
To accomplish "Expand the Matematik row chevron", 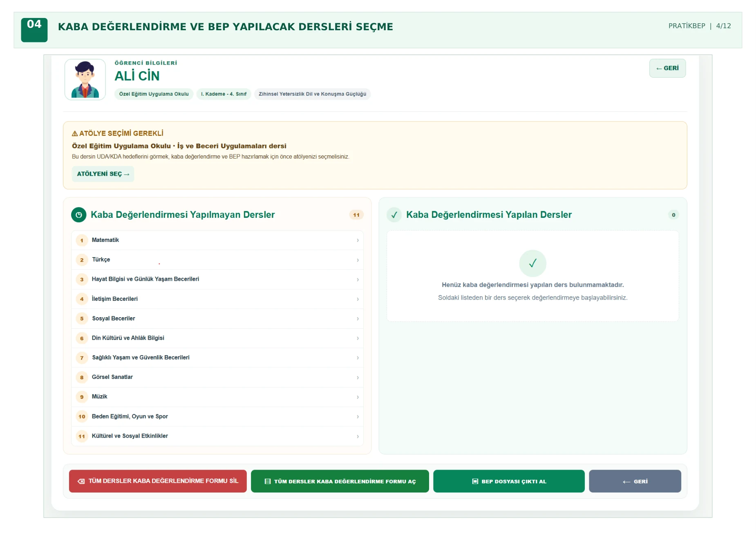I will click(x=358, y=240).
